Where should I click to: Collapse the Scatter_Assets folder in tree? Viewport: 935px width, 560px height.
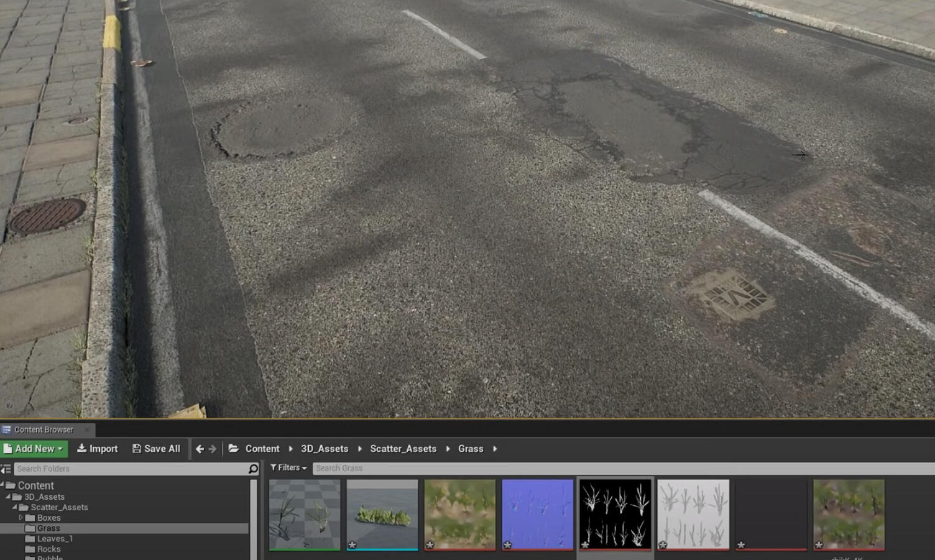(x=14, y=507)
